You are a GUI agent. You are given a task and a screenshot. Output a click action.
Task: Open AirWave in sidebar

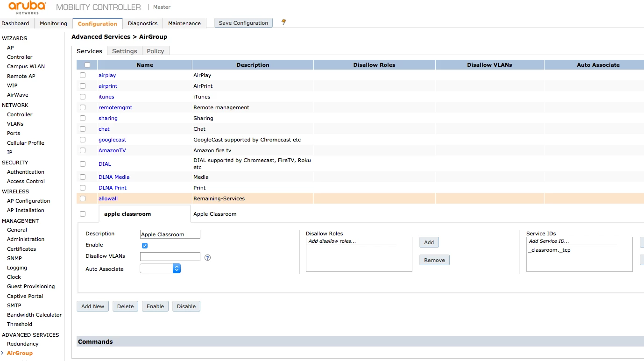[x=18, y=95]
